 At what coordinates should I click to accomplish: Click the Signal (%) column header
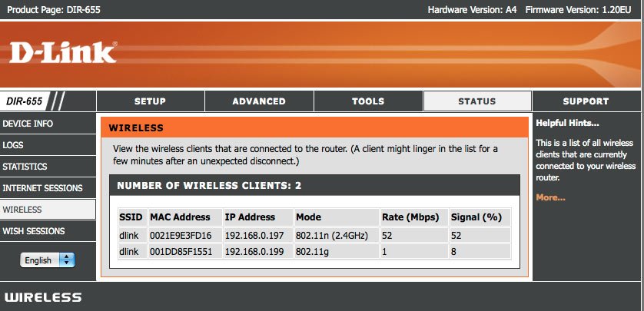click(480, 217)
